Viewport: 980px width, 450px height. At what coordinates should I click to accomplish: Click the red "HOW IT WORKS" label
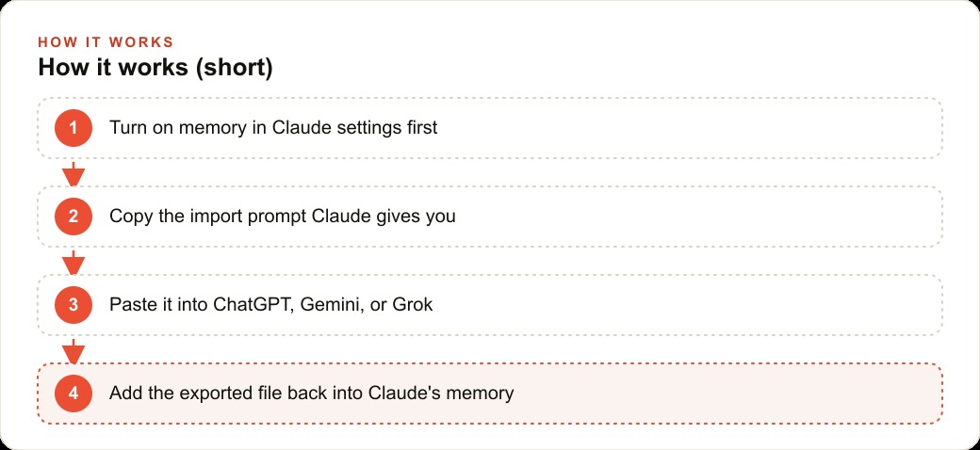click(106, 42)
